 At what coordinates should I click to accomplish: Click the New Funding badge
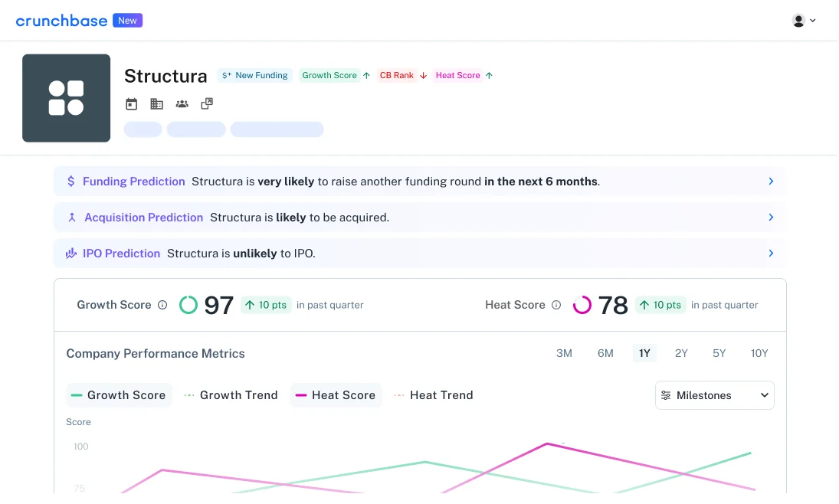[x=254, y=75]
